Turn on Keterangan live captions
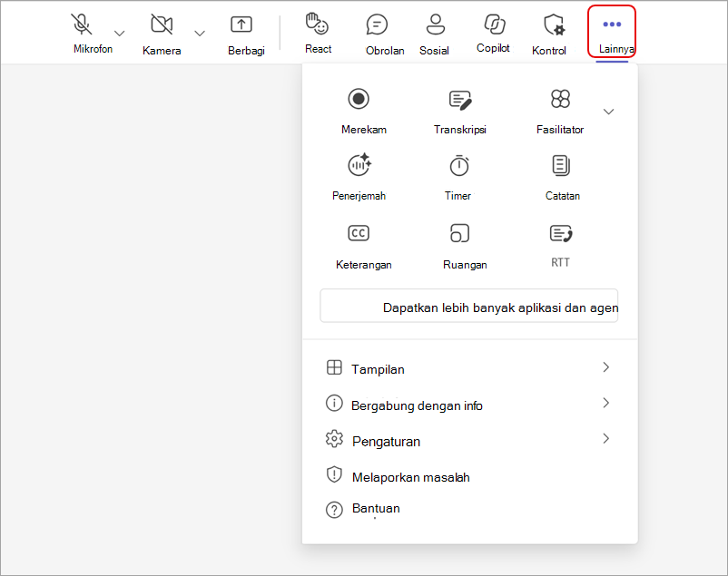The width and height of the screenshot is (728, 576). pos(363,246)
